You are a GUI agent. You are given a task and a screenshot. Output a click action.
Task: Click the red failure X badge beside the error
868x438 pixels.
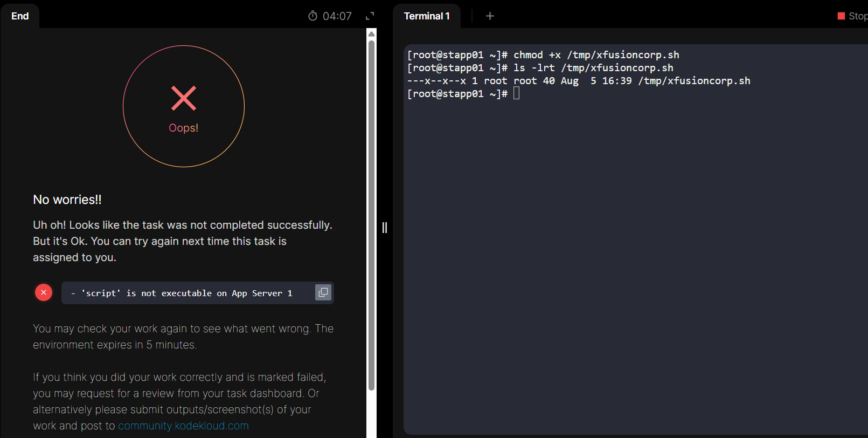point(44,292)
